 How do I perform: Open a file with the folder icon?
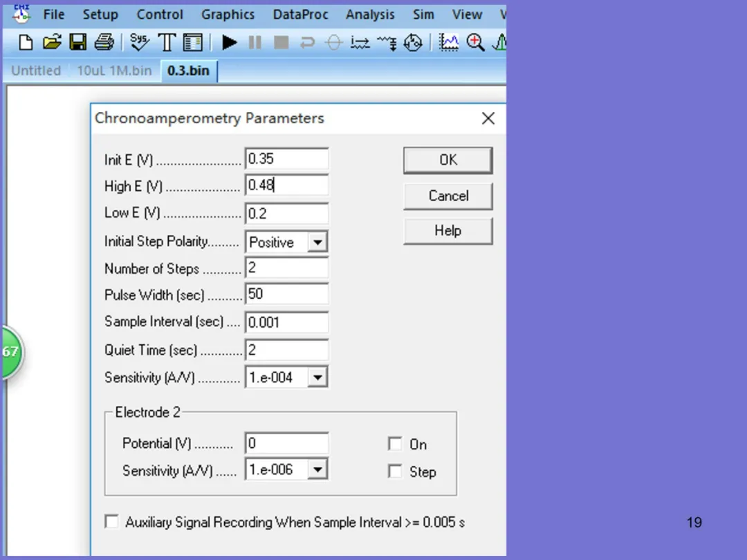52,43
